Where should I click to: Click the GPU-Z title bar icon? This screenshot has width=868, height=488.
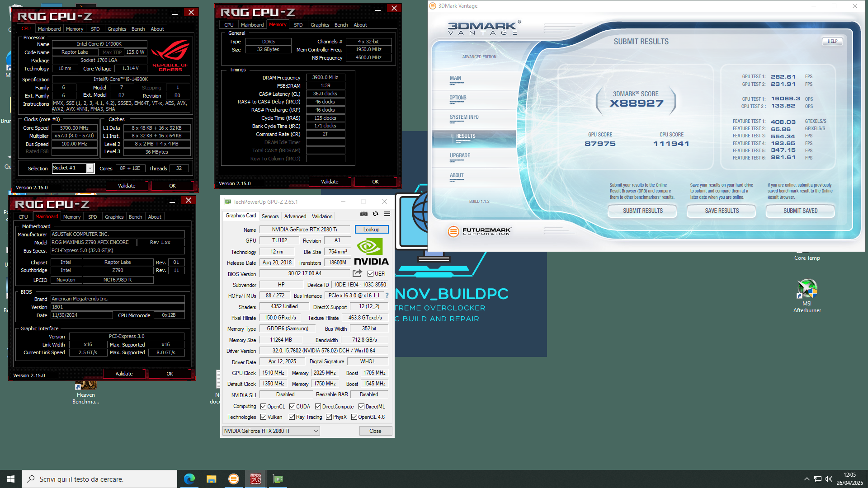(x=227, y=202)
